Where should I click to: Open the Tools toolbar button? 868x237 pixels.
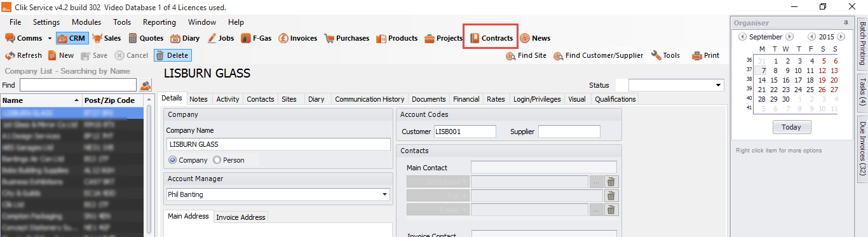(665, 55)
